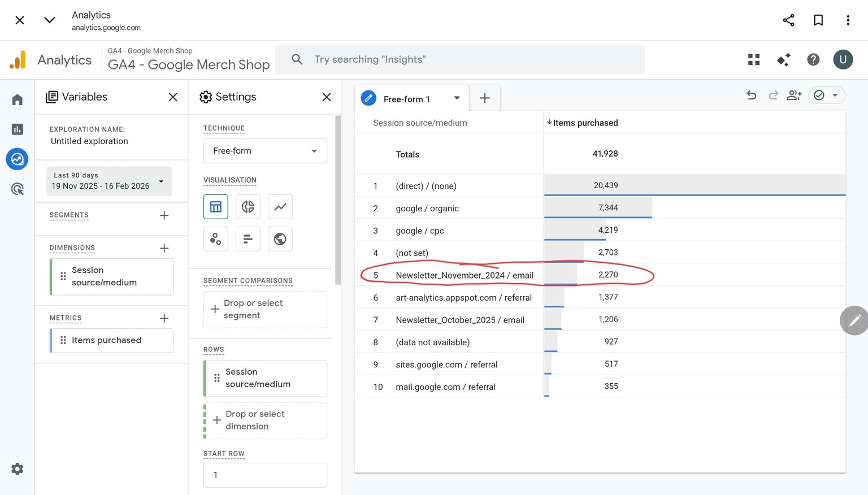Select the 'google / organic' row
This screenshot has height=495, width=868.
pyautogui.click(x=600, y=208)
